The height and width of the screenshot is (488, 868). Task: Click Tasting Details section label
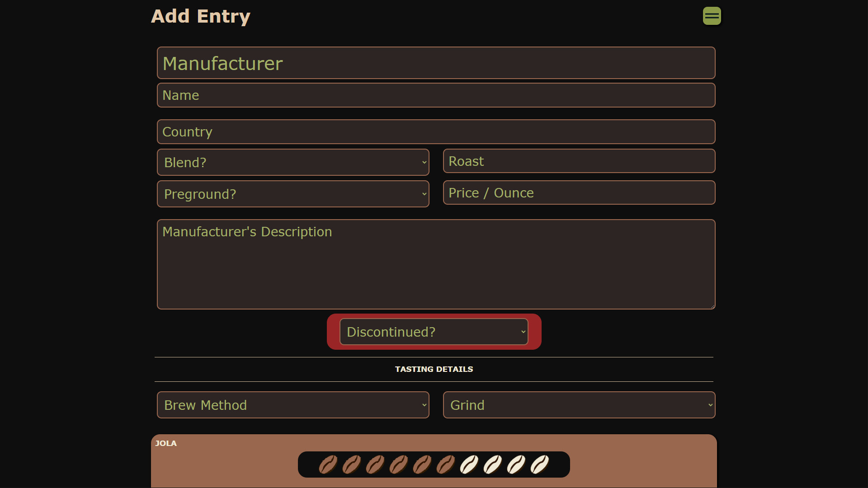(434, 369)
